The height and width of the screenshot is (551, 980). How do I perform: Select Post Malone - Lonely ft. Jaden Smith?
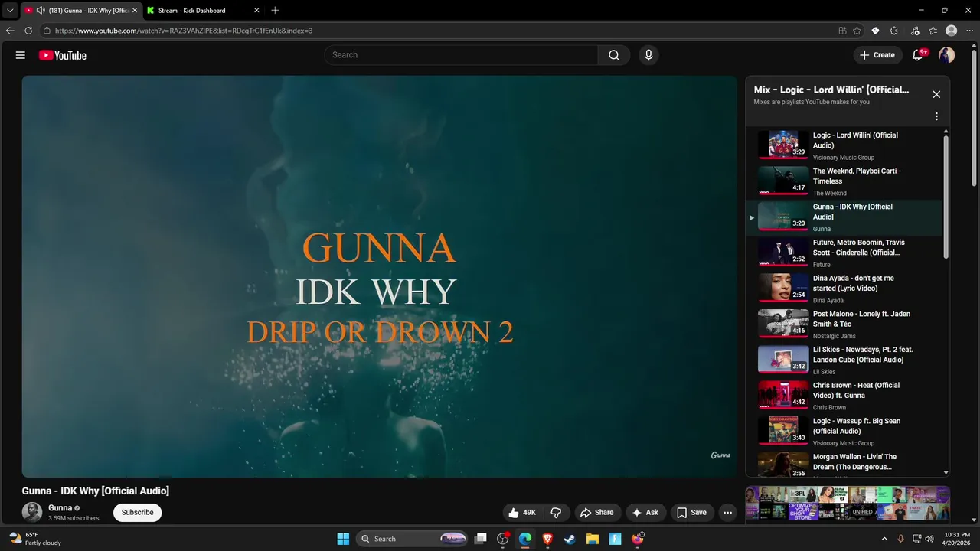pos(844,324)
